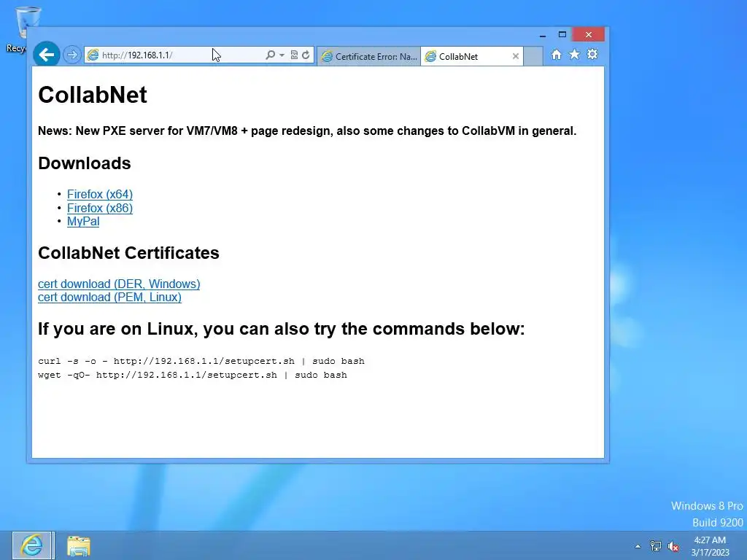Screen dimensions: 747x560
Task: Open the Tools gear icon
Action: (x=592, y=54)
